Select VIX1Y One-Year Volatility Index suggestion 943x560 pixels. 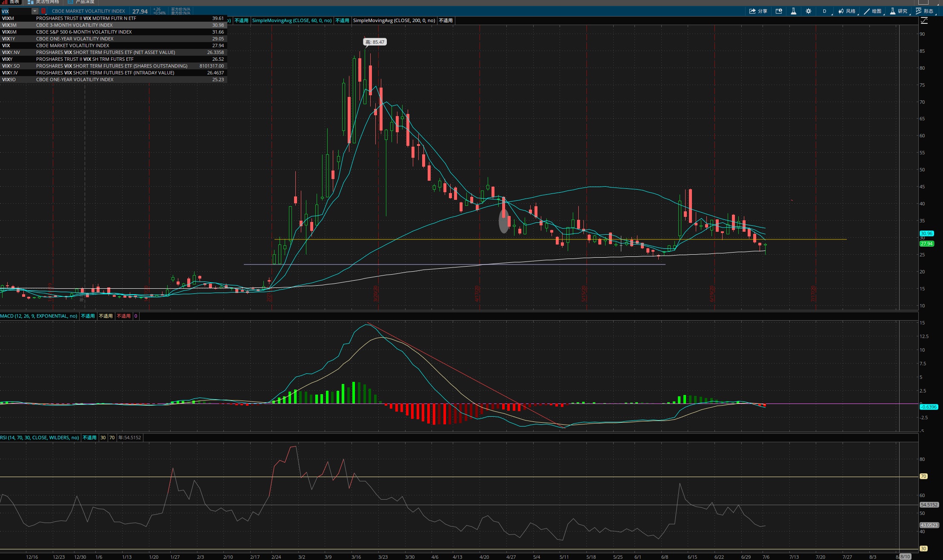pos(113,39)
